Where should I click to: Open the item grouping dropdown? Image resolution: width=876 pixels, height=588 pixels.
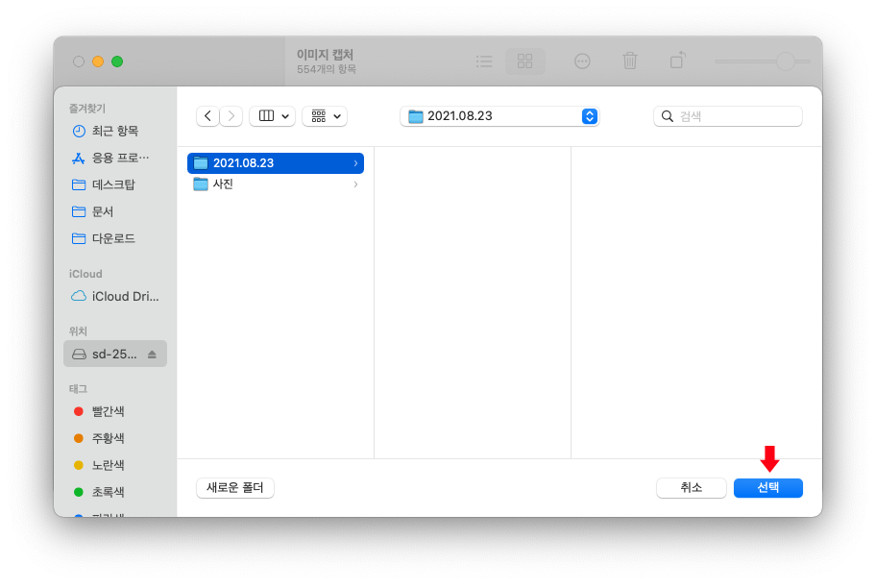[325, 116]
